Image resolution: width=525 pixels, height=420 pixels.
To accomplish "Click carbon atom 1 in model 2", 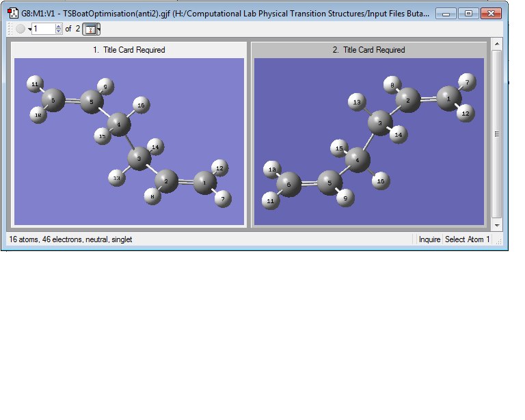I will tap(449, 99).
